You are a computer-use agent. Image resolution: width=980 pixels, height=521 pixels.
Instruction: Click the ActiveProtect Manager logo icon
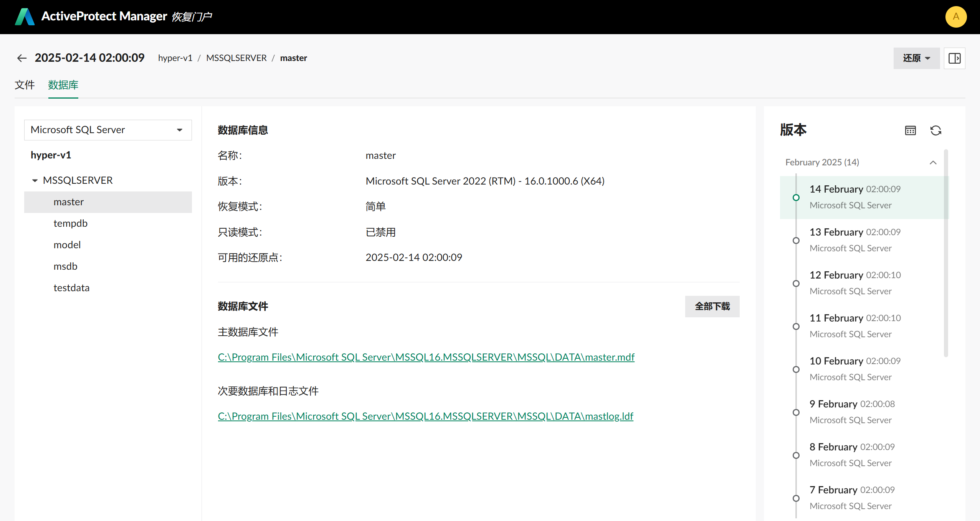point(25,16)
